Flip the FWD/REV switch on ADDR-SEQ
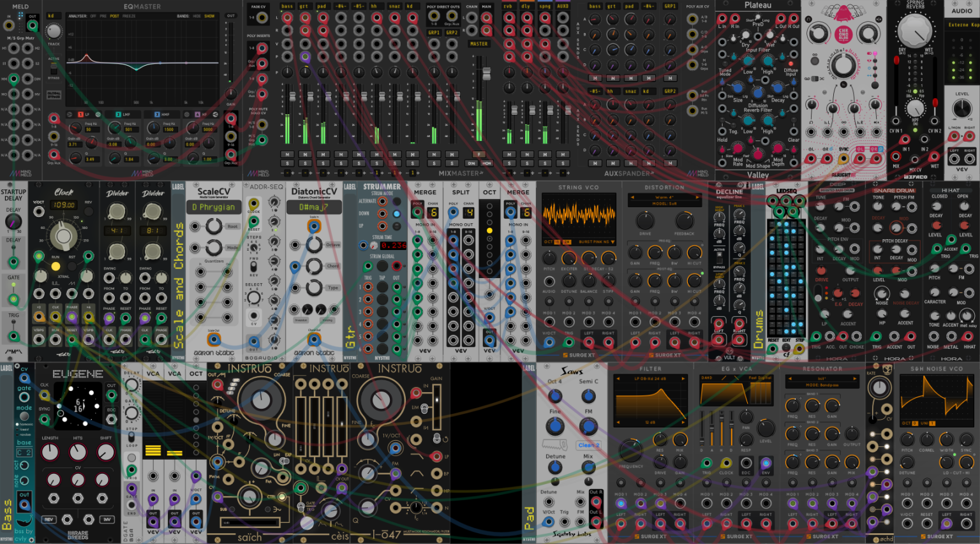 pos(254,267)
